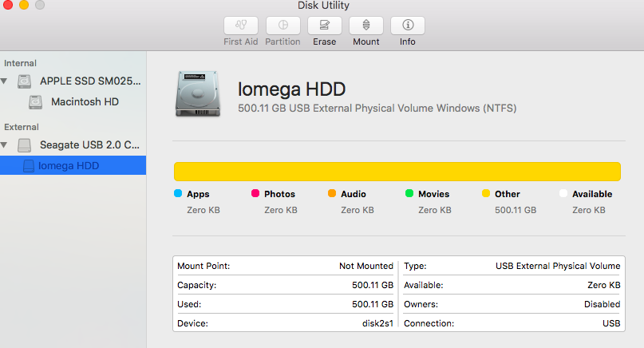The width and height of the screenshot is (644, 348).
Task: Select Seagate USB 2.0 C... in sidebar
Action: [89, 144]
